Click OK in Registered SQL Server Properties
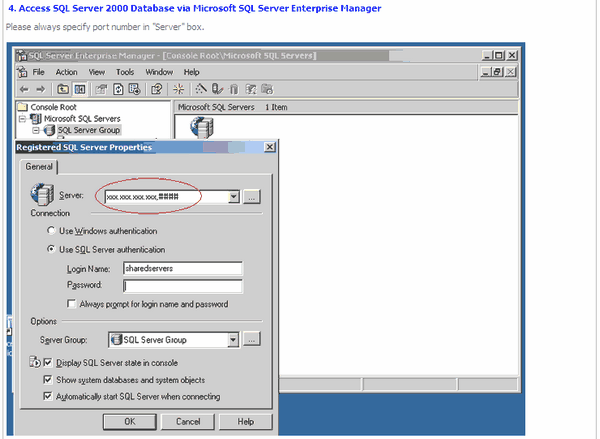This screenshot has height=439, width=600. (130, 421)
